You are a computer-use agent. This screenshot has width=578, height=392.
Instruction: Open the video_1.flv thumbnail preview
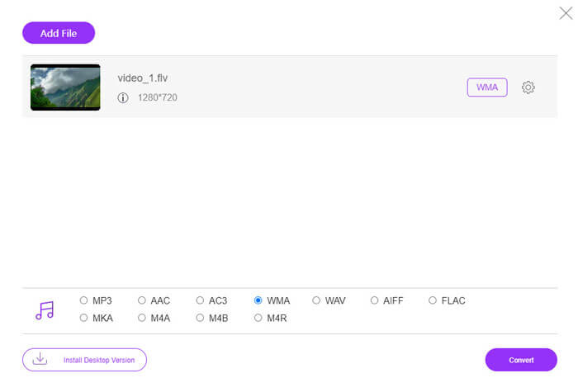(x=65, y=87)
